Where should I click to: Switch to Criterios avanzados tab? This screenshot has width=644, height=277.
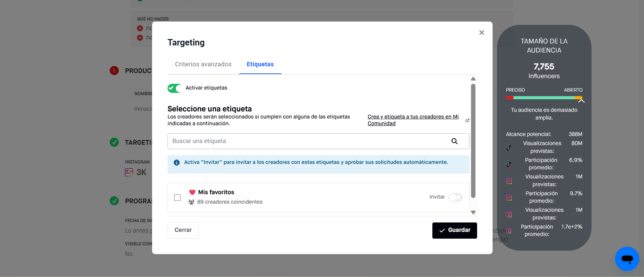(x=203, y=64)
